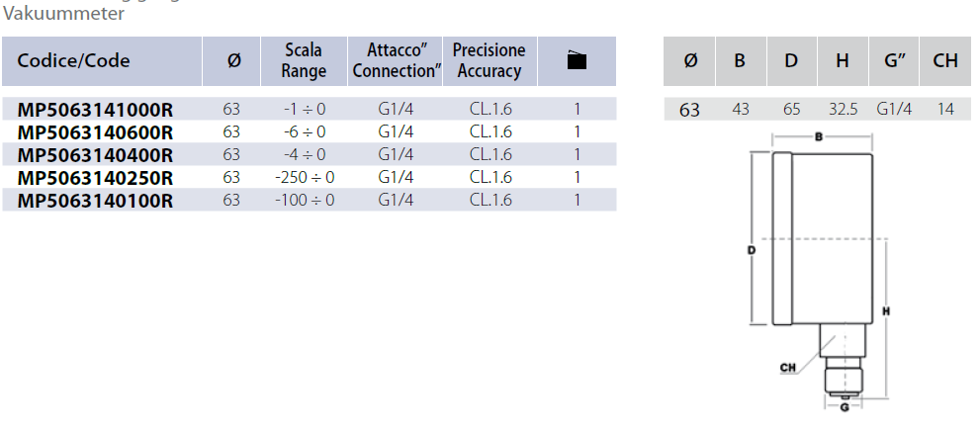This screenshot has height=430, width=980.
Task: Select product code MP5063140600R
Action: click(x=96, y=131)
